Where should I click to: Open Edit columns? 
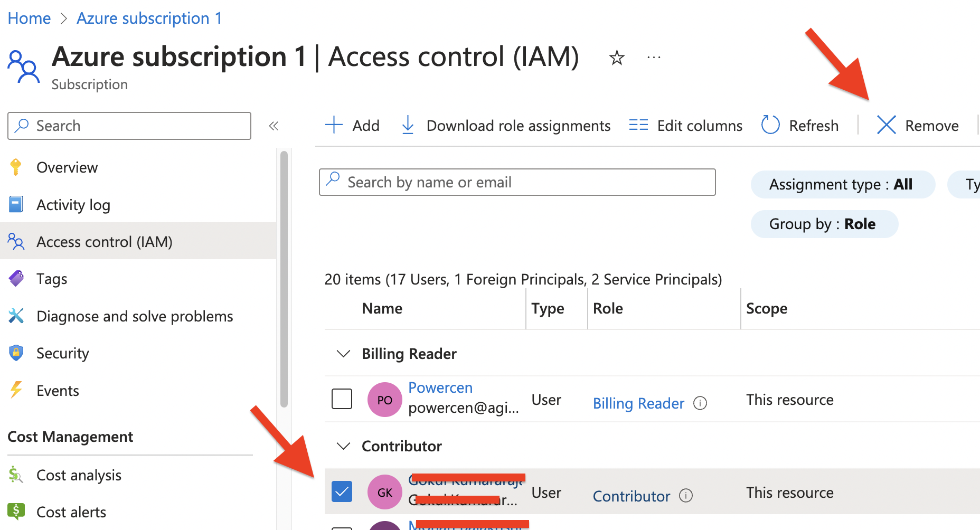[x=685, y=126]
